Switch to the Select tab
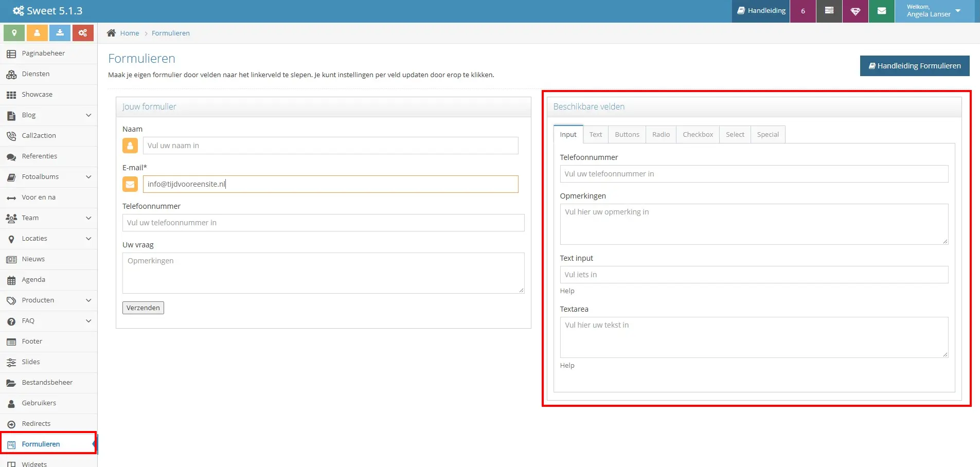This screenshot has height=467, width=980. [x=735, y=135]
